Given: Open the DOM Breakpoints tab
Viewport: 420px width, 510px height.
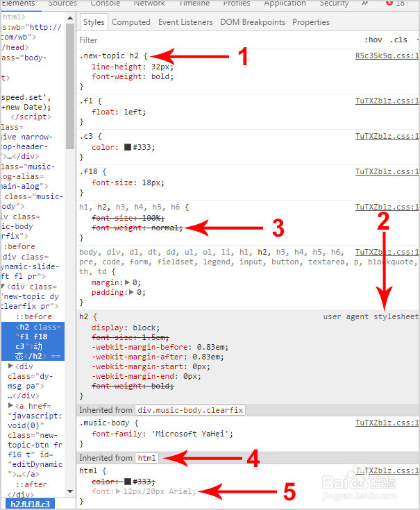Looking at the screenshot, I should click(253, 22).
